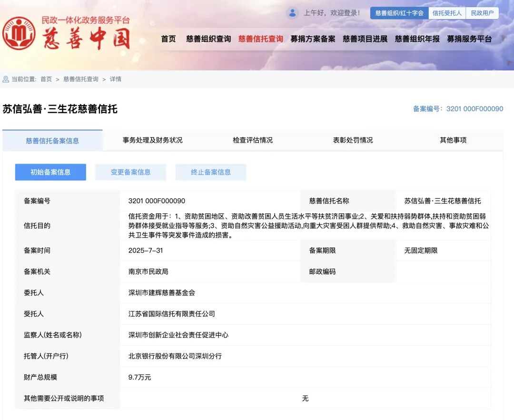This screenshot has width=514, height=420.
Task: Select 民政用户 login option
Action: click(x=482, y=13)
